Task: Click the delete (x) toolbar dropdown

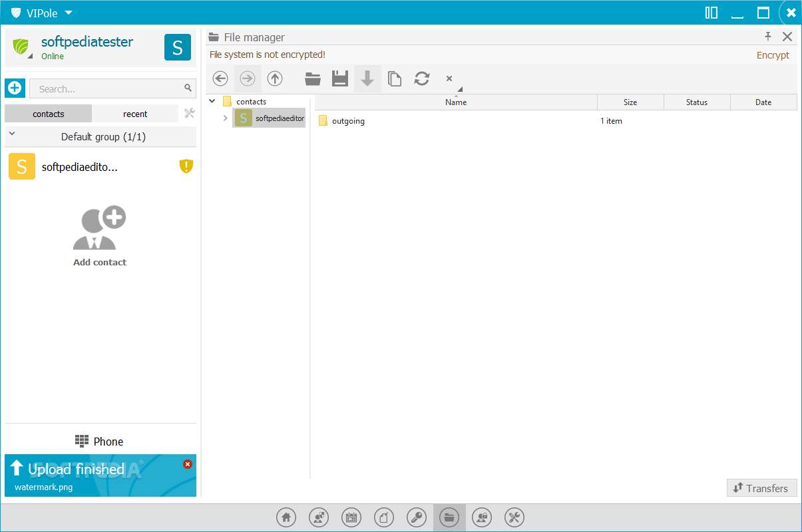Action: pyautogui.click(x=450, y=78)
